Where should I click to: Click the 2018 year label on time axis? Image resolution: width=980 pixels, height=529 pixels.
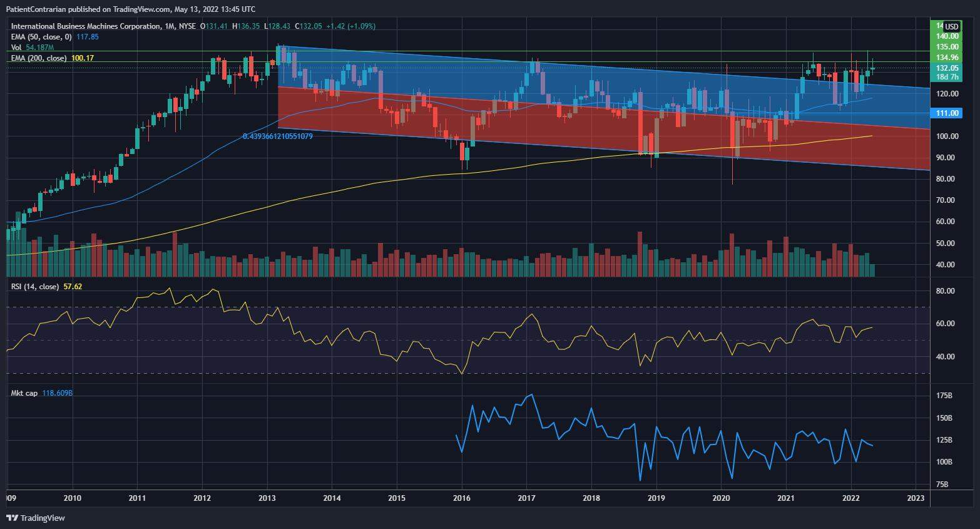click(x=591, y=498)
